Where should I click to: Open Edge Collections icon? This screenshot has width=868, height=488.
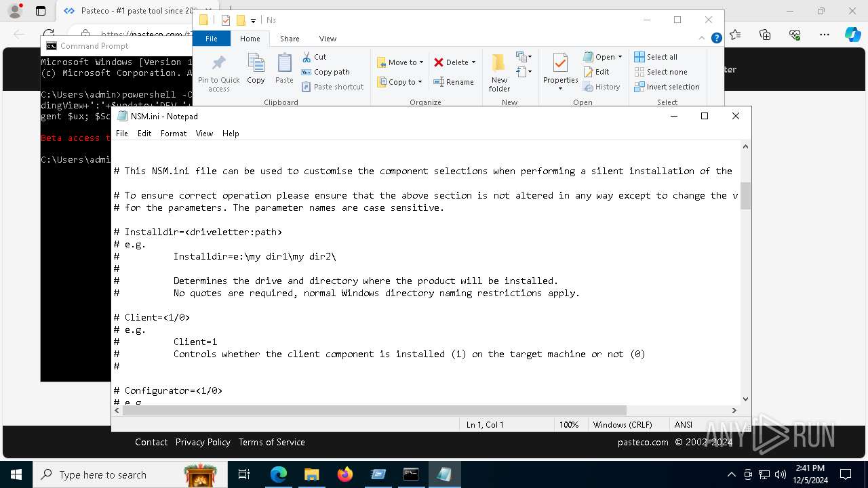click(765, 35)
